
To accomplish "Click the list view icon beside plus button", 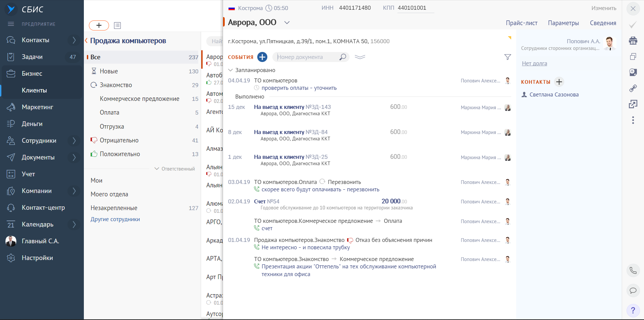I will click(117, 25).
